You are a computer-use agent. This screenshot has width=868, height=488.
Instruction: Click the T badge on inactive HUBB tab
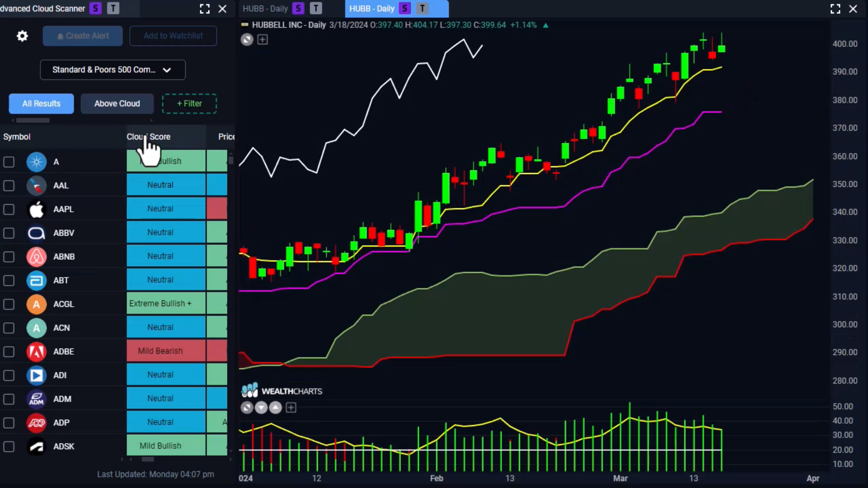point(316,9)
